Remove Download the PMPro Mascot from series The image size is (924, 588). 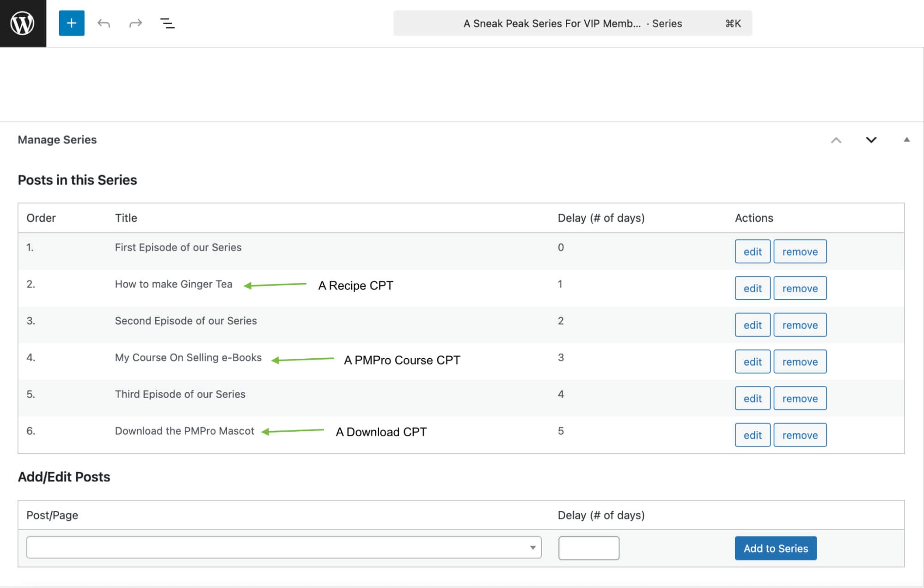tap(800, 435)
